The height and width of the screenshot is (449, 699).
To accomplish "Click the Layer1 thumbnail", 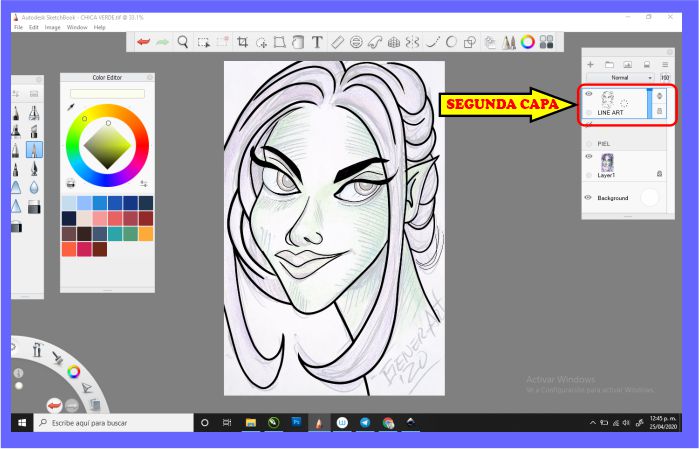I will point(607,162).
